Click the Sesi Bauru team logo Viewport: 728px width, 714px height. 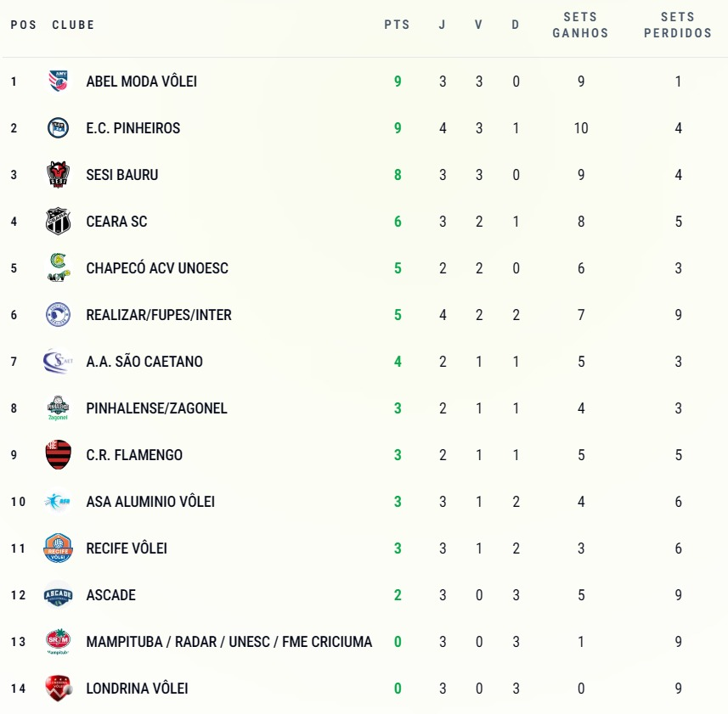[x=58, y=175]
